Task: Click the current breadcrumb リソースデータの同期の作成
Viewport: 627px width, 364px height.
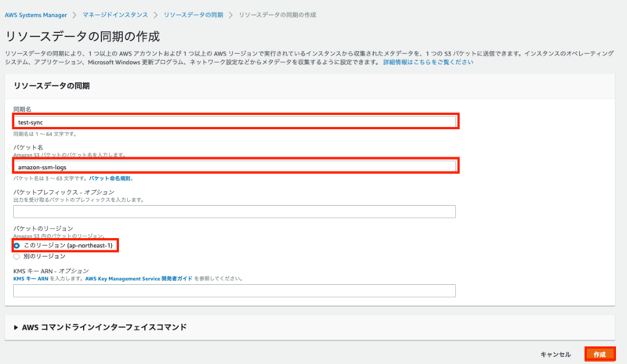Action: [277, 15]
